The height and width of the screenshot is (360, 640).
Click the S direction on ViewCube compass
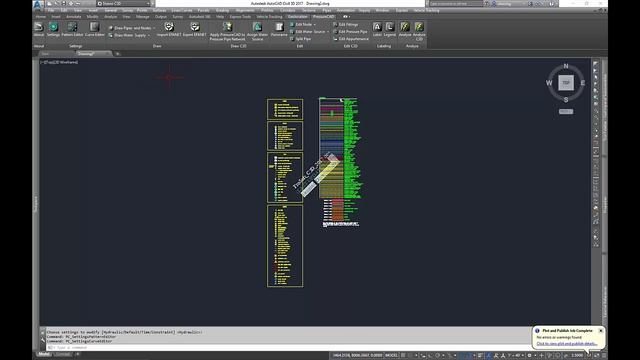point(566,100)
